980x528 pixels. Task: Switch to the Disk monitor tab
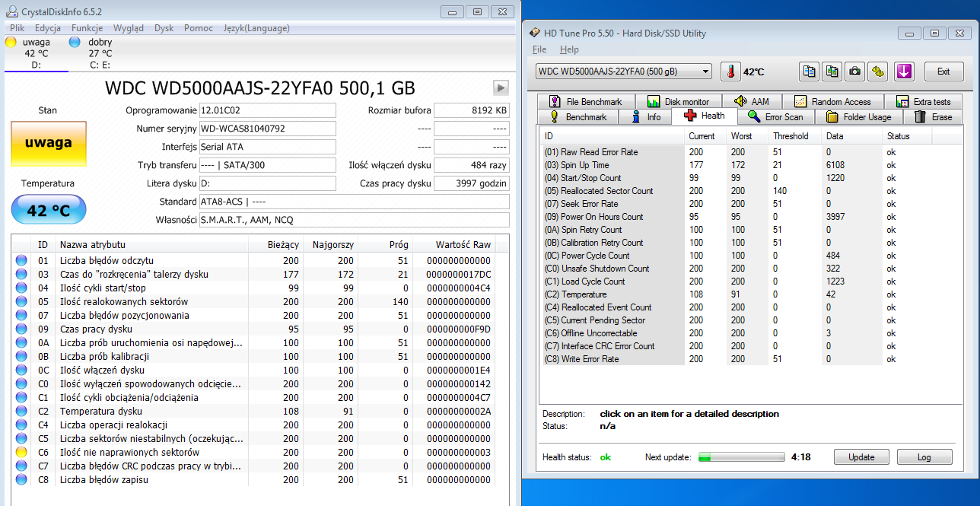click(x=679, y=101)
